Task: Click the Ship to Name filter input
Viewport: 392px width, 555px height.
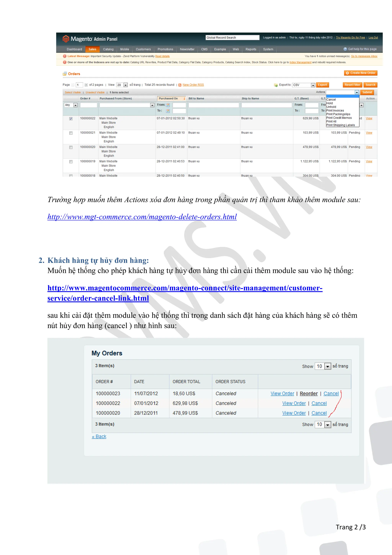Action: pos(267,105)
